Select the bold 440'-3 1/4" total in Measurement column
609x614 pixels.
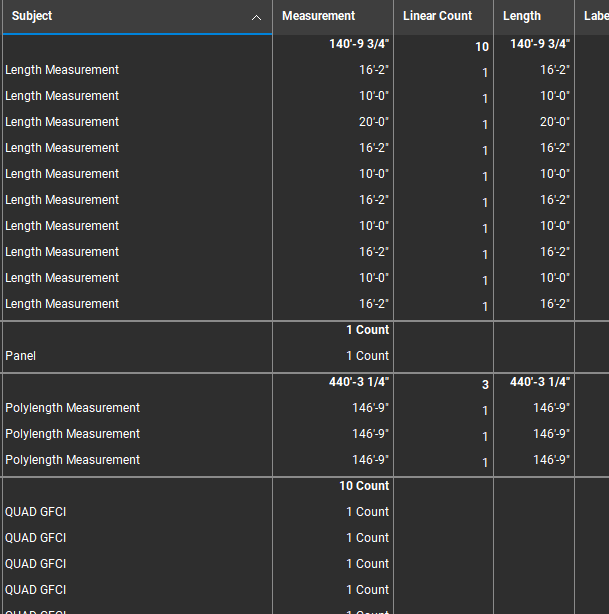(x=359, y=382)
